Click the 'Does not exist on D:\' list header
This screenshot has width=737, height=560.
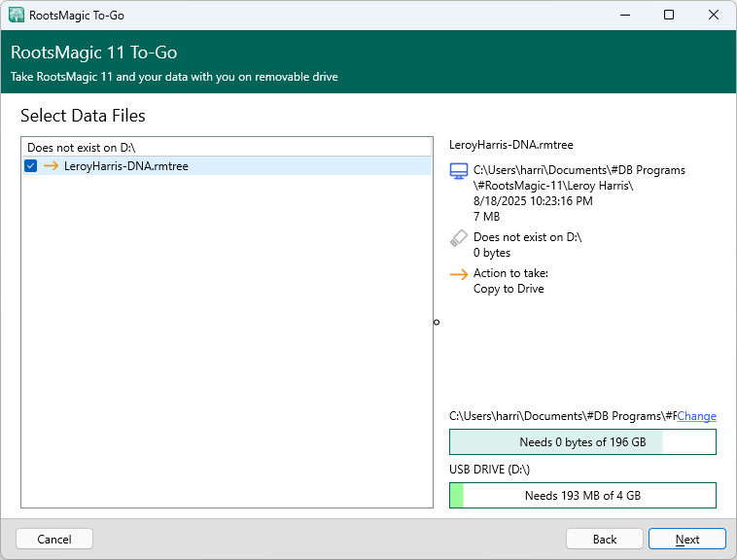click(227, 148)
